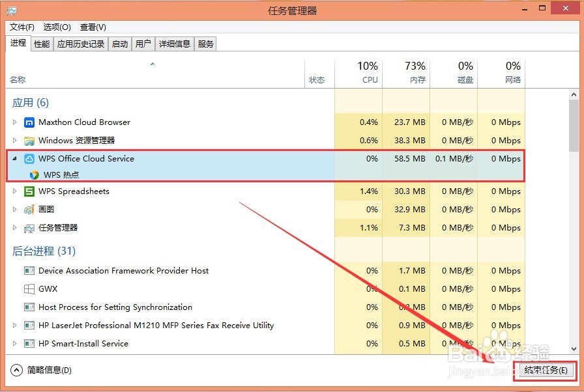Click the 应用 (6) group heading

click(31, 103)
